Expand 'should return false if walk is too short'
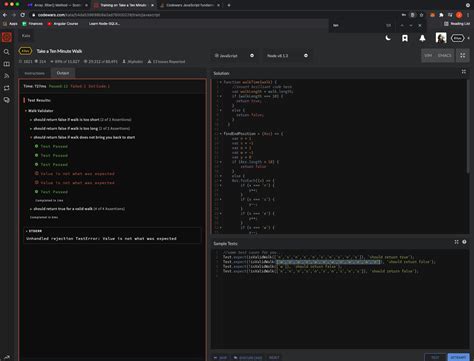The width and height of the screenshot is (474, 361). point(82,119)
